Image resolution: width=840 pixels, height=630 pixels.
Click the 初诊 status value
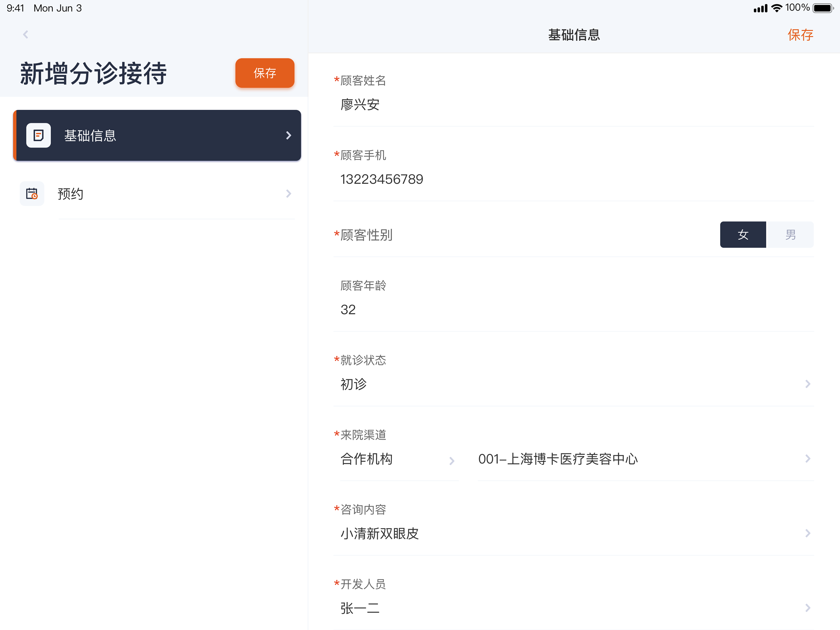354,384
